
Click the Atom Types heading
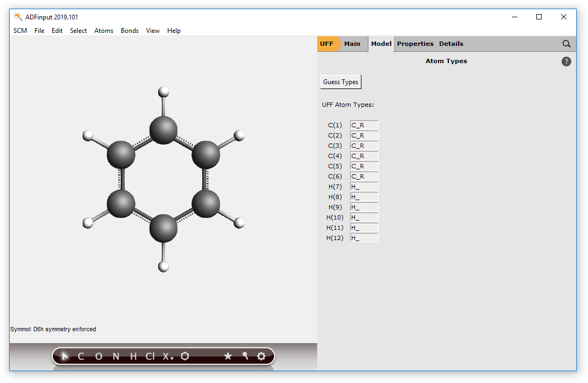[446, 61]
